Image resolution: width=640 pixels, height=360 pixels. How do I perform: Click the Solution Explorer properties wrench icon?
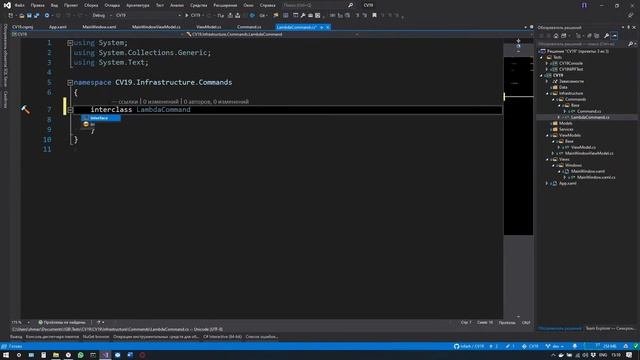[607, 36]
